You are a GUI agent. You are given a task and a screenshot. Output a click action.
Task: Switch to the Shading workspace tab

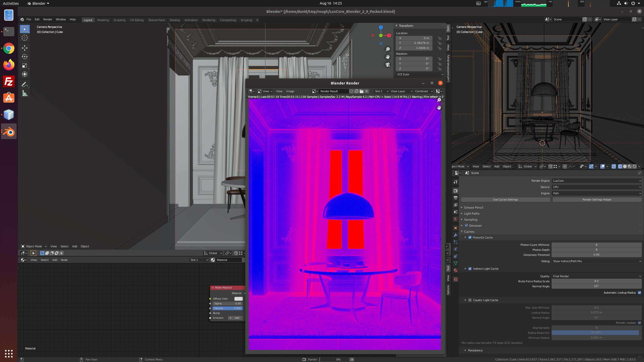(x=175, y=20)
